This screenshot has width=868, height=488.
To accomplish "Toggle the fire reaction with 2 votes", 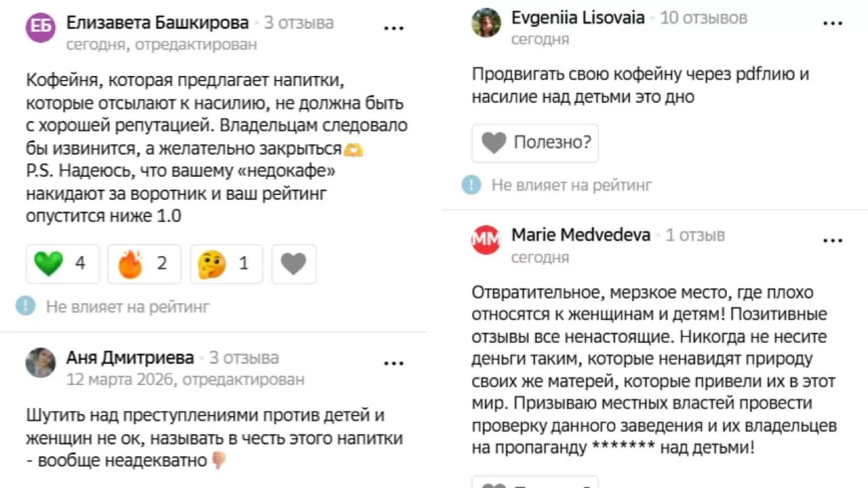I will (x=144, y=264).
